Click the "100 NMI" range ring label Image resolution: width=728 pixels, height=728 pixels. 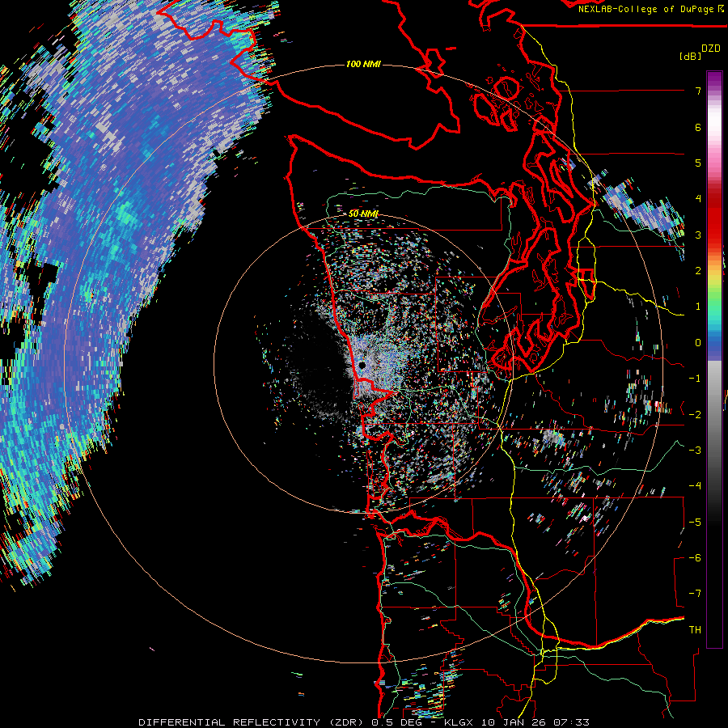click(x=363, y=64)
